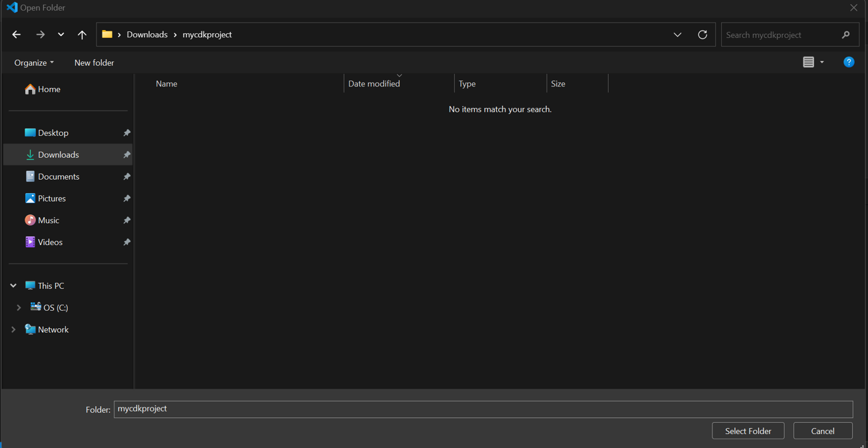Viewport: 868px width, 448px height.
Task: Click the forward navigation arrow
Action: coord(40,34)
